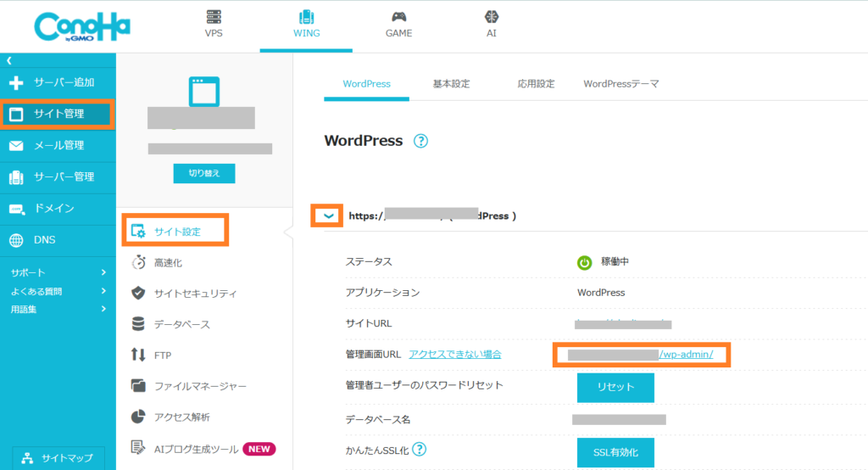Open the アクセスできない場合 link

[455, 354]
